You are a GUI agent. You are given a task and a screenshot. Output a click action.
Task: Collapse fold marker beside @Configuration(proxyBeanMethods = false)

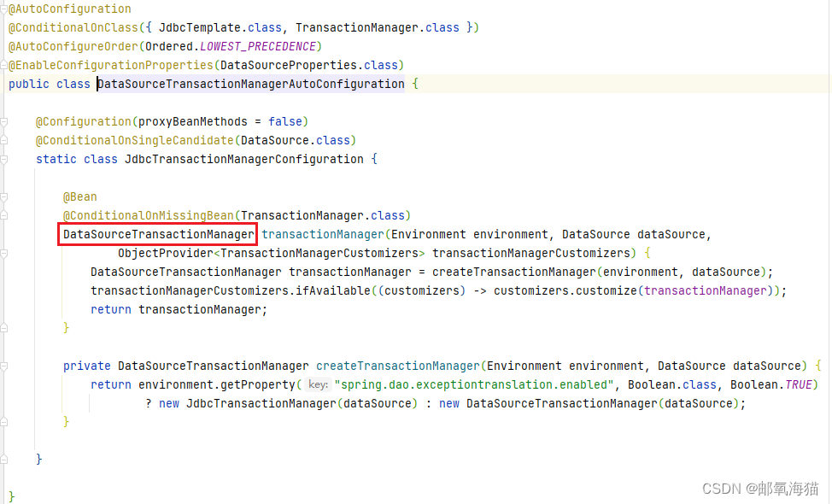click(x=3, y=122)
